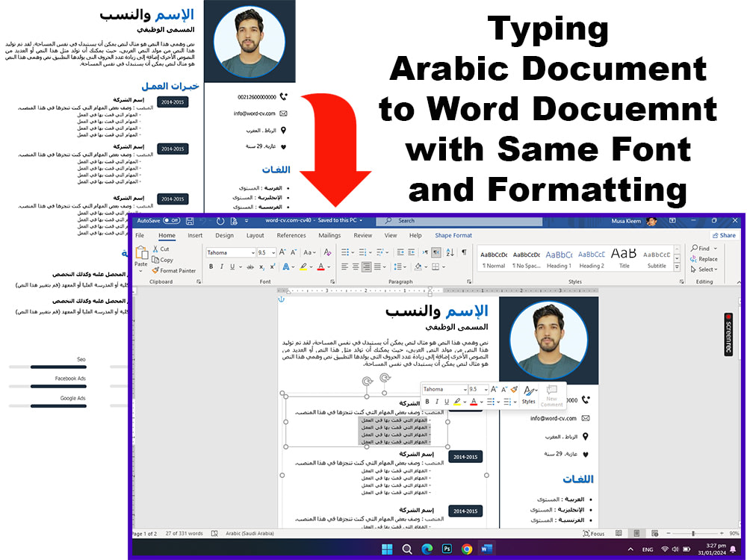Select the Cut icon in the Clipboard group
Viewport: 747px width, 560px height.
pos(155,249)
